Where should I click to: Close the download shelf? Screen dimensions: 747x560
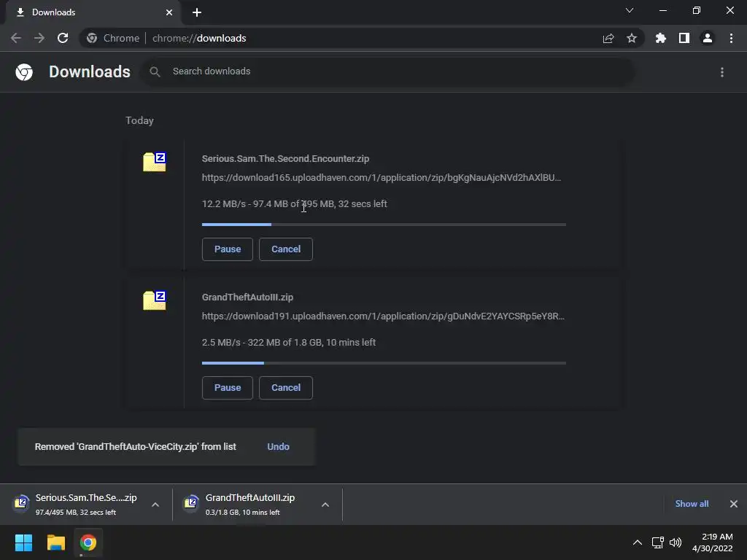[734, 504]
